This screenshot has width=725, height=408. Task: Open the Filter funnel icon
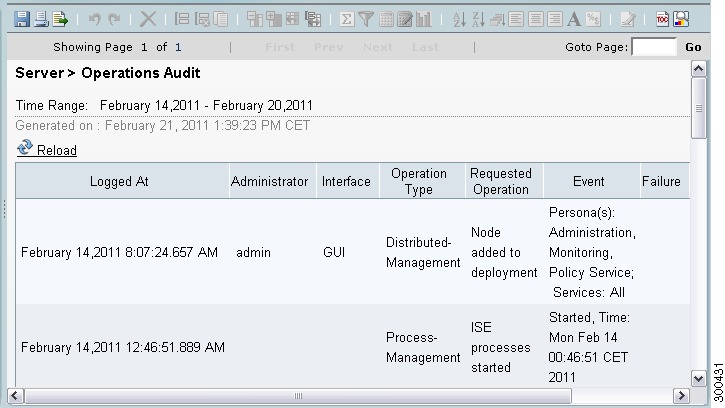click(x=366, y=19)
